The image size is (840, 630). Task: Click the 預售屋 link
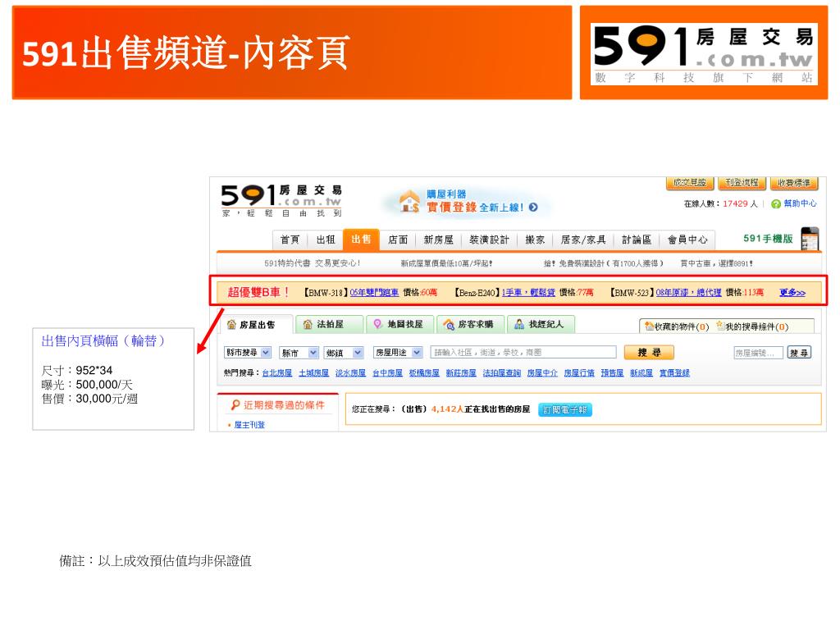(612, 373)
